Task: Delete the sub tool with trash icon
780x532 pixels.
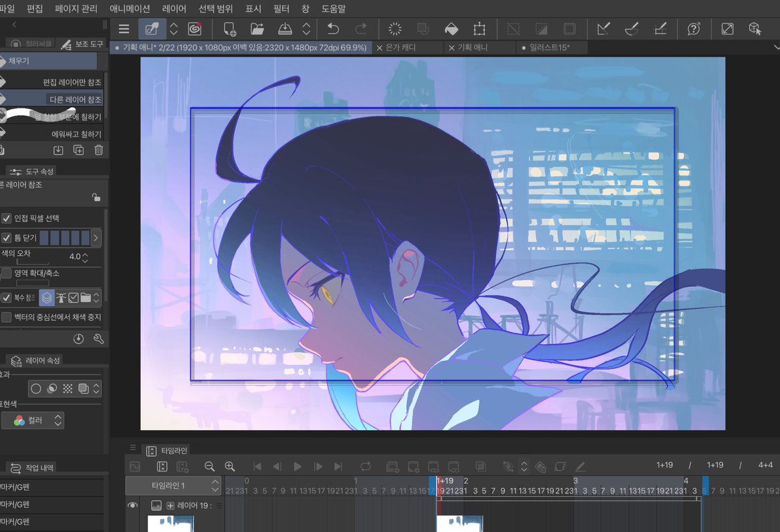Action: coord(99,150)
